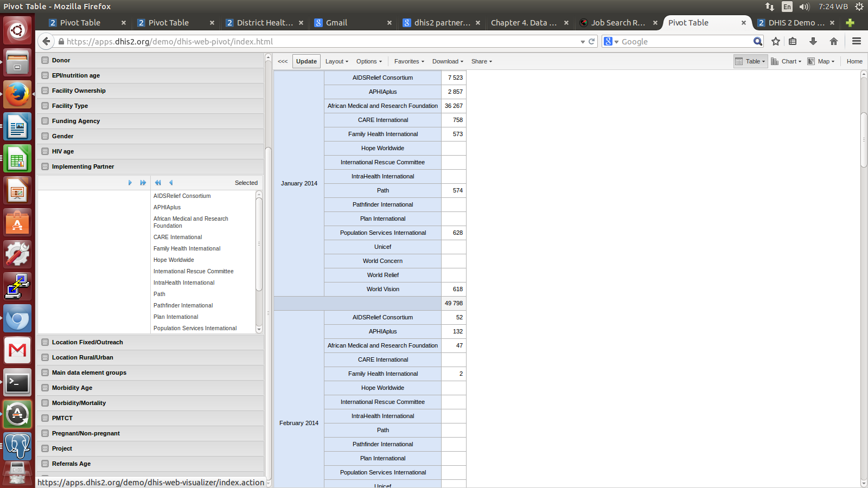Expand the Facility Type dimension panel
868x488 pixels.
pos(69,106)
